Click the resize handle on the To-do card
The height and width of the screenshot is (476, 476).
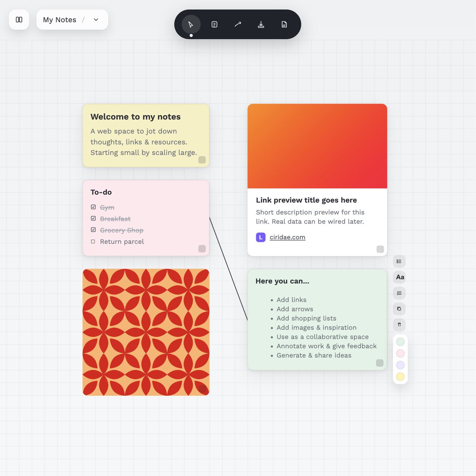(202, 249)
